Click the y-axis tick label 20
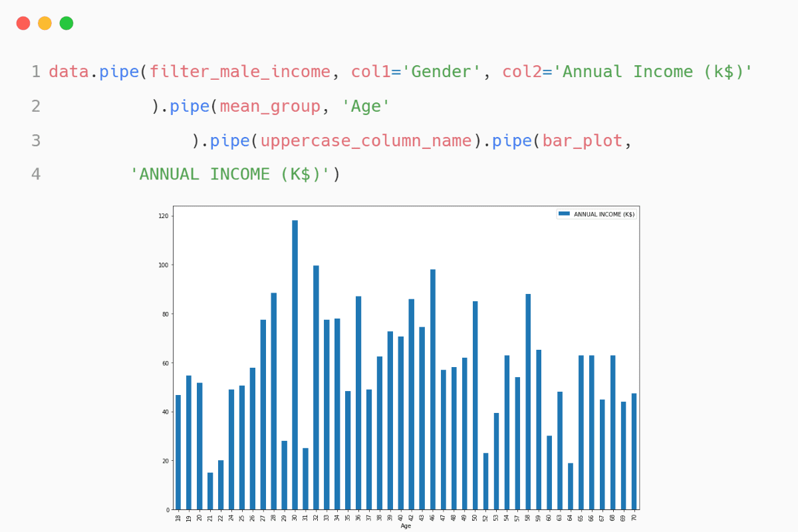Image resolution: width=798 pixels, height=532 pixels. 166,461
